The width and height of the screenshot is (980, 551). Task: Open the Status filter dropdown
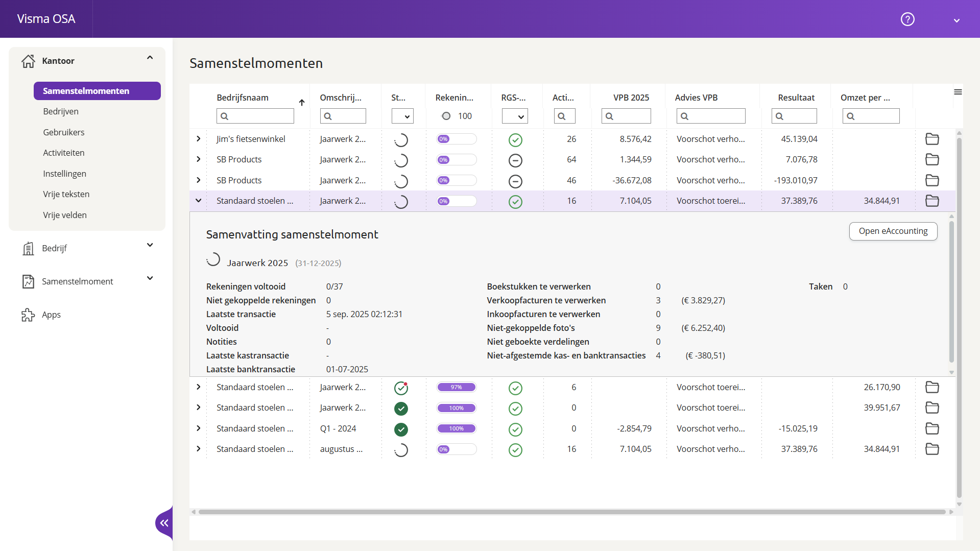coord(402,116)
